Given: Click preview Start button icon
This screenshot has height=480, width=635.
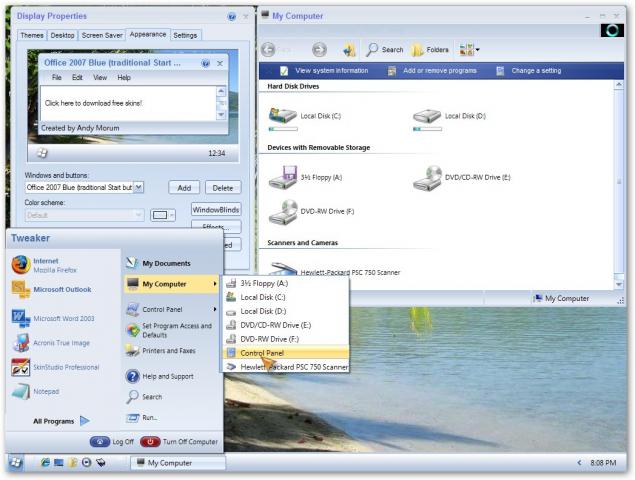Looking at the screenshot, I should (42, 153).
